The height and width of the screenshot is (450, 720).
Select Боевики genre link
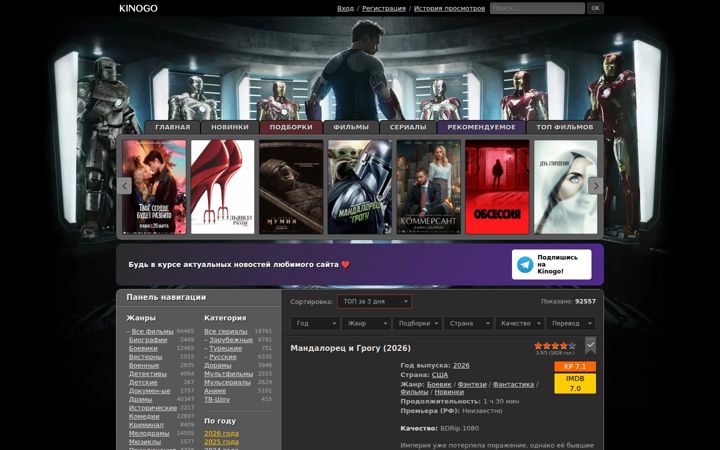[143, 349]
